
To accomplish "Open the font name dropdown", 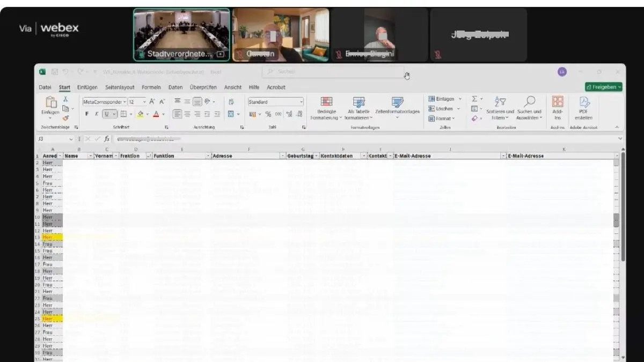I will point(125,101).
